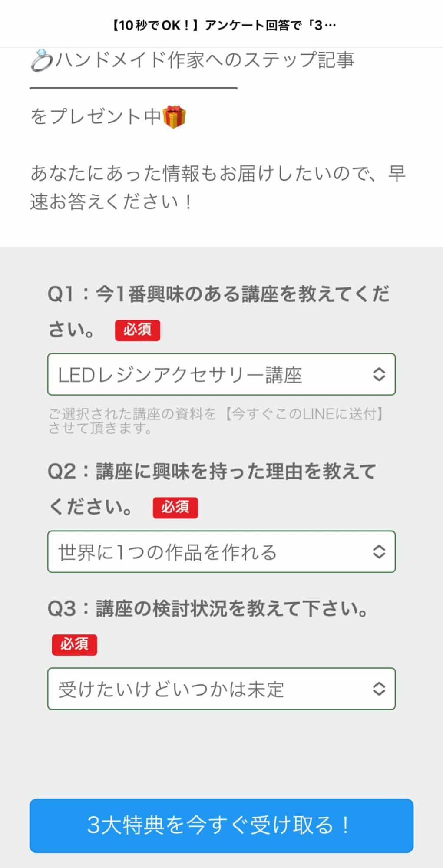This screenshot has width=443, height=868.
Task: Click the red 必須 badge next to Q1
Action: click(x=138, y=330)
